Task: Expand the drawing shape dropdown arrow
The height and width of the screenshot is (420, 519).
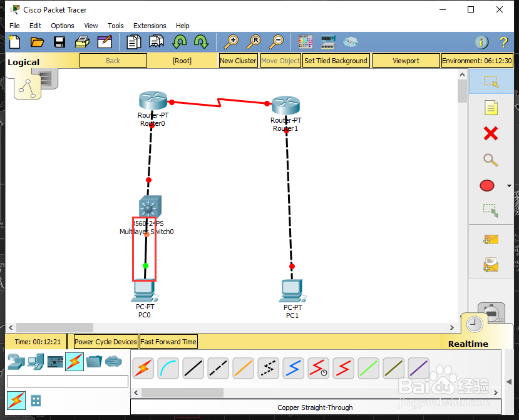Action: [509, 186]
